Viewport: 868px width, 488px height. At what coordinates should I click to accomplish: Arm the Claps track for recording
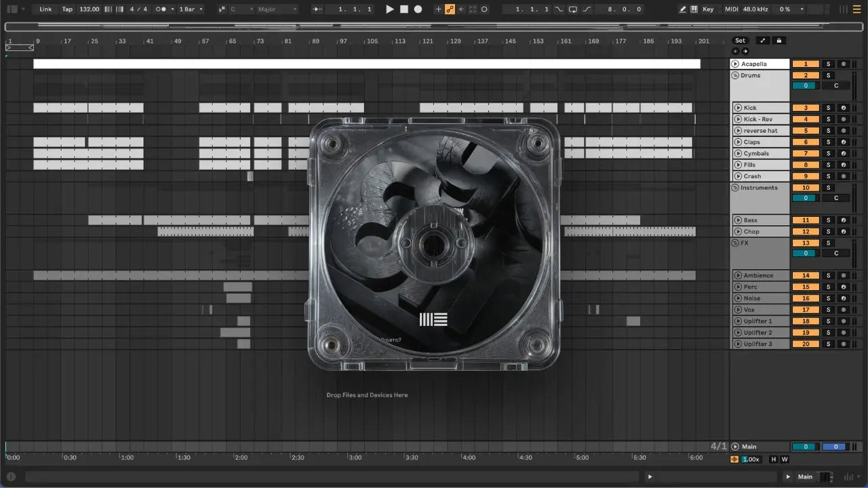click(x=843, y=142)
